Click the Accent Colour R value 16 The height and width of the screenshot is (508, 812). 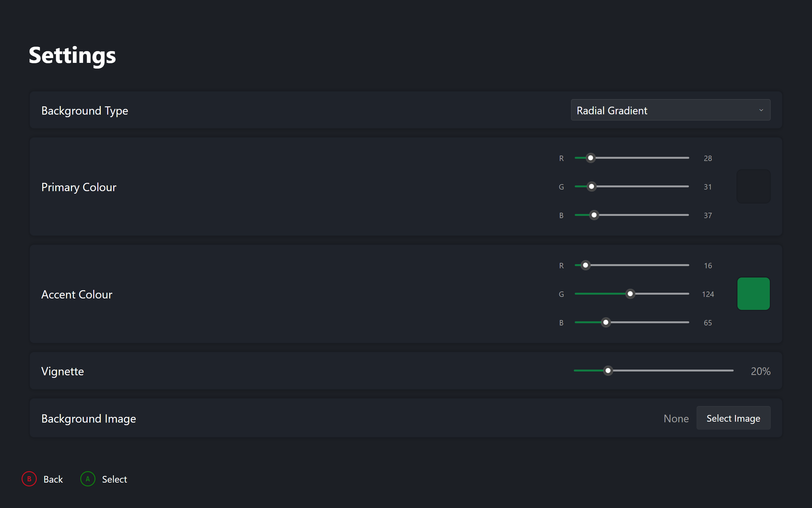click(x=708, y=265)
